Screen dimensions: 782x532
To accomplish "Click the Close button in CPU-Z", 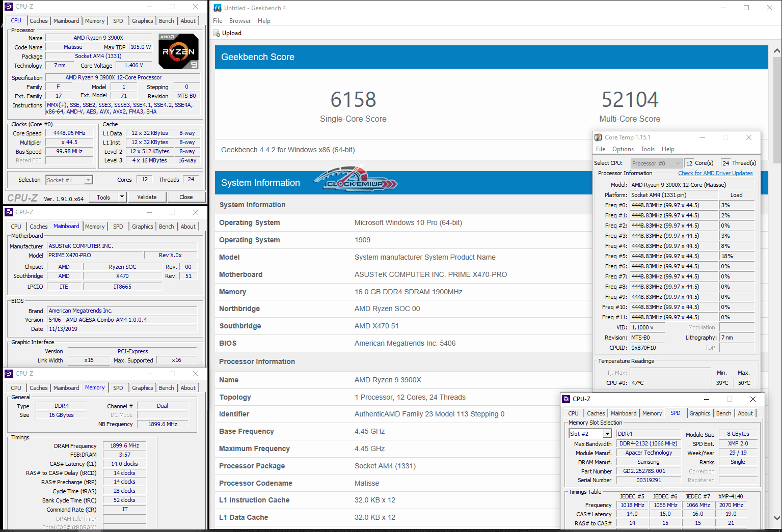I will [x=186, y=197].
